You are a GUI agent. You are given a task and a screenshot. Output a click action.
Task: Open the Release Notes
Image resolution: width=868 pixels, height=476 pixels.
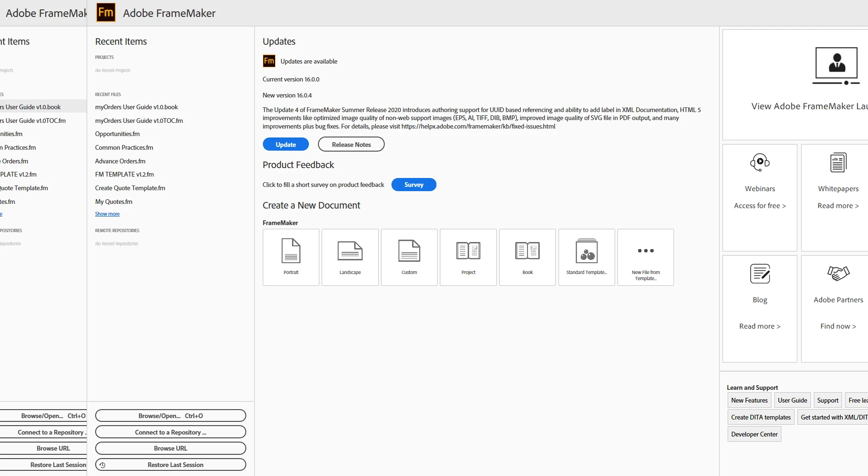(351, 144)
